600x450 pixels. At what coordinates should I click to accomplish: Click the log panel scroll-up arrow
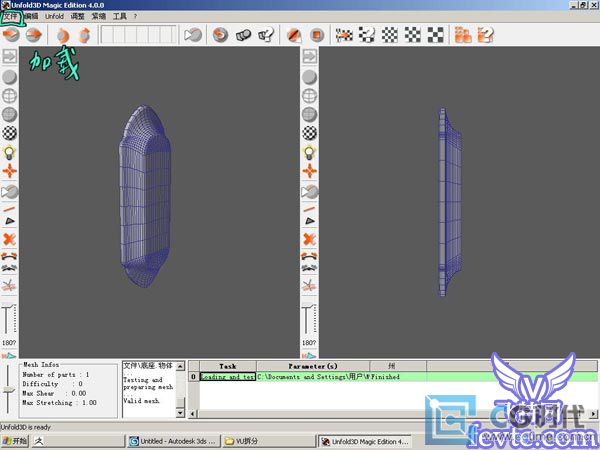click(180, 366)
